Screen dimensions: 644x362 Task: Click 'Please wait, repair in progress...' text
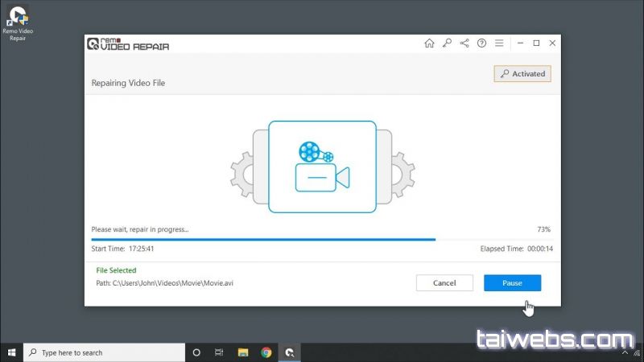140,229
